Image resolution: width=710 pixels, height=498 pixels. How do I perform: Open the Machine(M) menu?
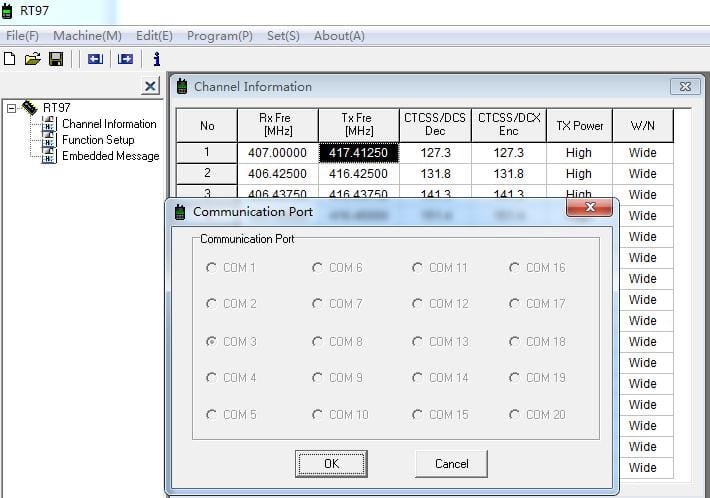point(87,36)
